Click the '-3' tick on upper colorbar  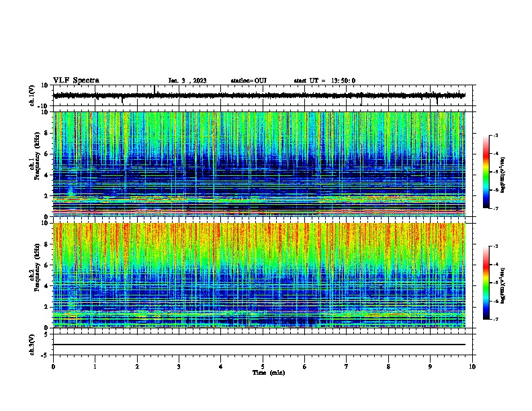point(496,135)
